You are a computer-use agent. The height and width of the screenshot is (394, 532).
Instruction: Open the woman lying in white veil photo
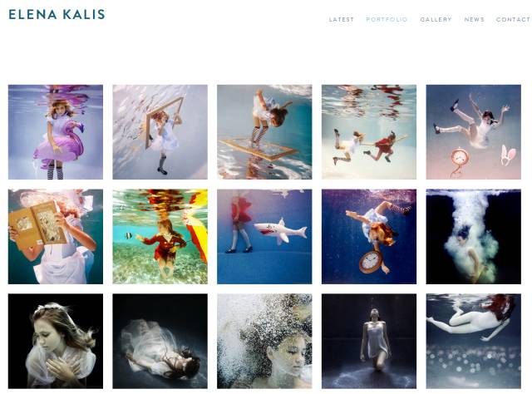coord(160,341)
